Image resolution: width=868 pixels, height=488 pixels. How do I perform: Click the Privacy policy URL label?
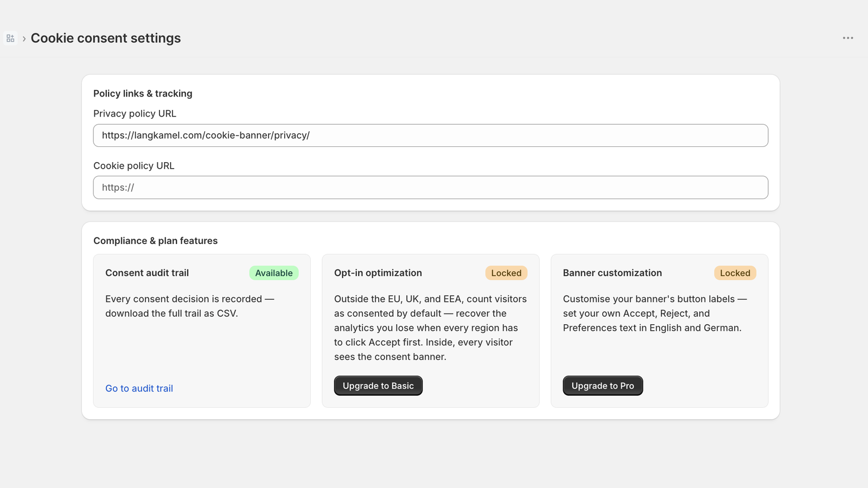tap(135, 113)
